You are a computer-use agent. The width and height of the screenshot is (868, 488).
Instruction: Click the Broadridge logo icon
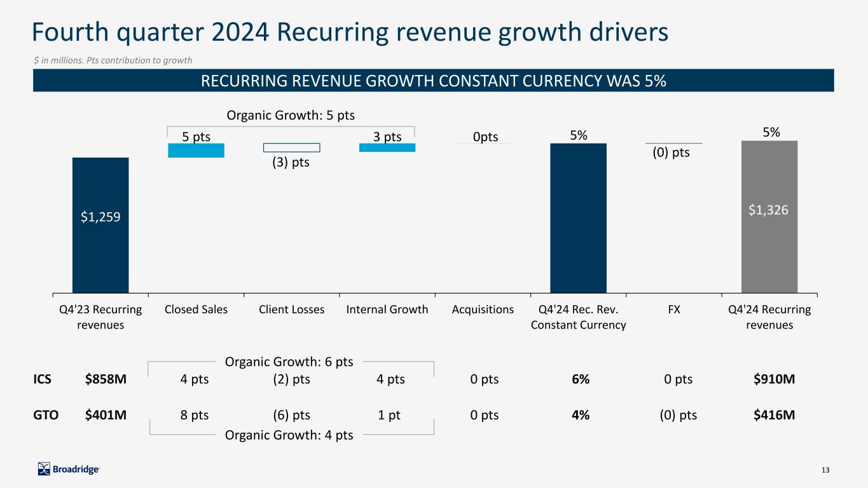(x=44, y=469)
